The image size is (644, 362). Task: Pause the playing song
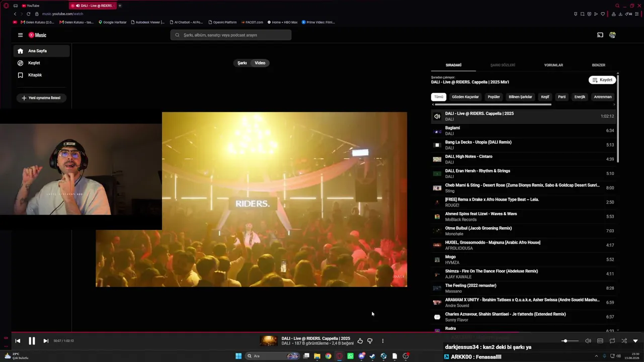coord(32,341)
